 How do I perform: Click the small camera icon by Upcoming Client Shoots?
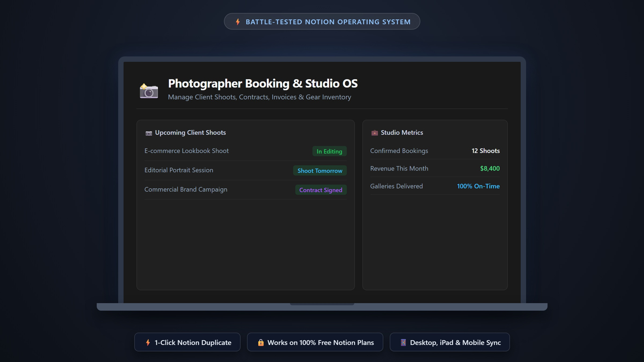pos(149,133)
